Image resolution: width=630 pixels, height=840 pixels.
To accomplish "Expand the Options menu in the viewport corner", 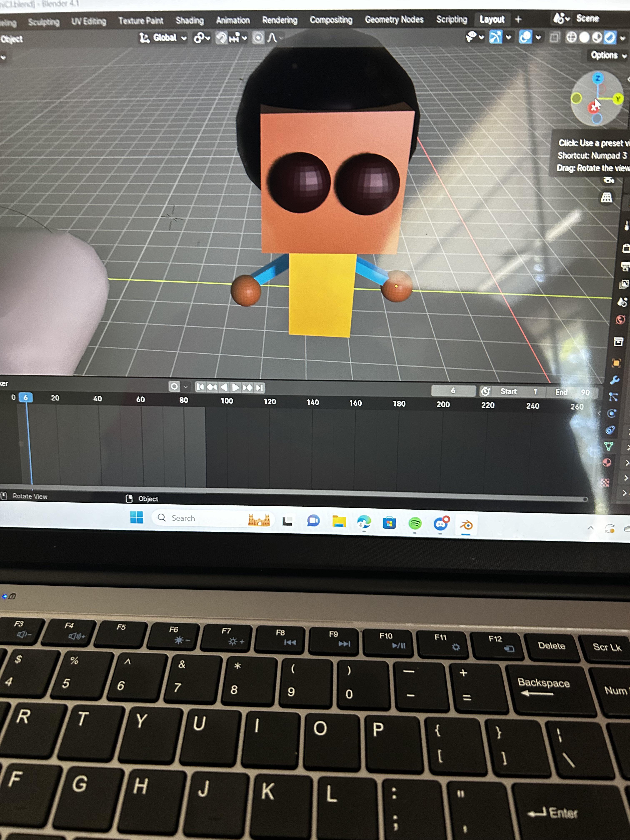I will coord(605,55).
